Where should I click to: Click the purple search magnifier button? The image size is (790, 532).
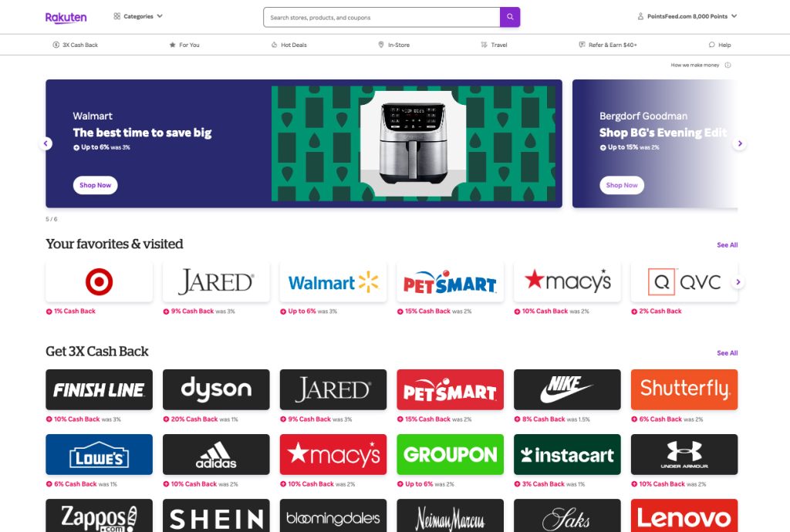[x=510, y=17]
